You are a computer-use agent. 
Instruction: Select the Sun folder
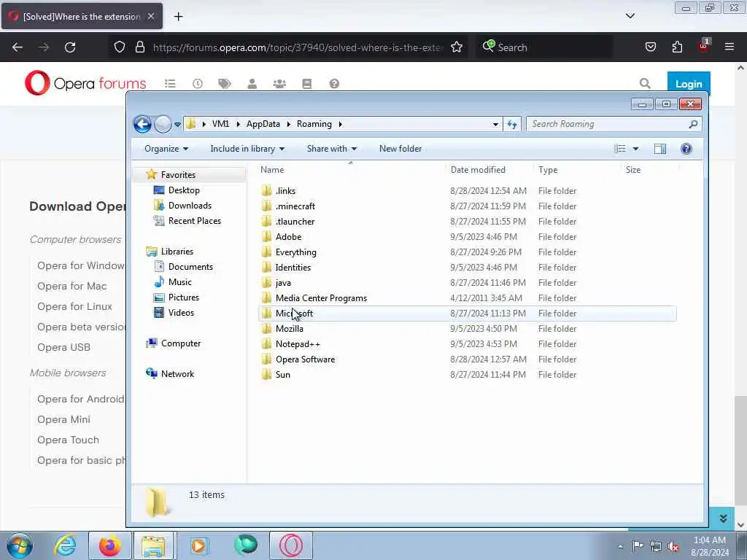point(282,374)
